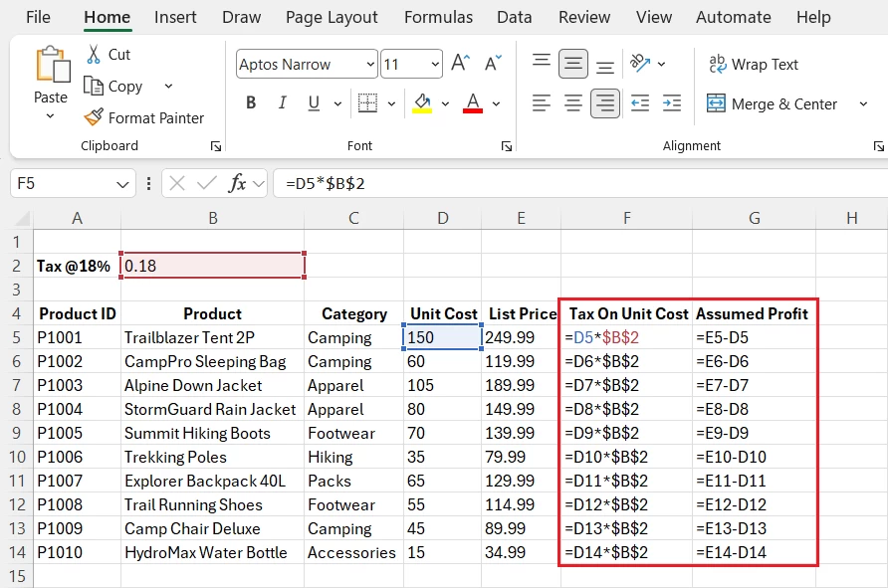
Task: Open Paste options dropdown arrow
Action: [x=51, y=116]
